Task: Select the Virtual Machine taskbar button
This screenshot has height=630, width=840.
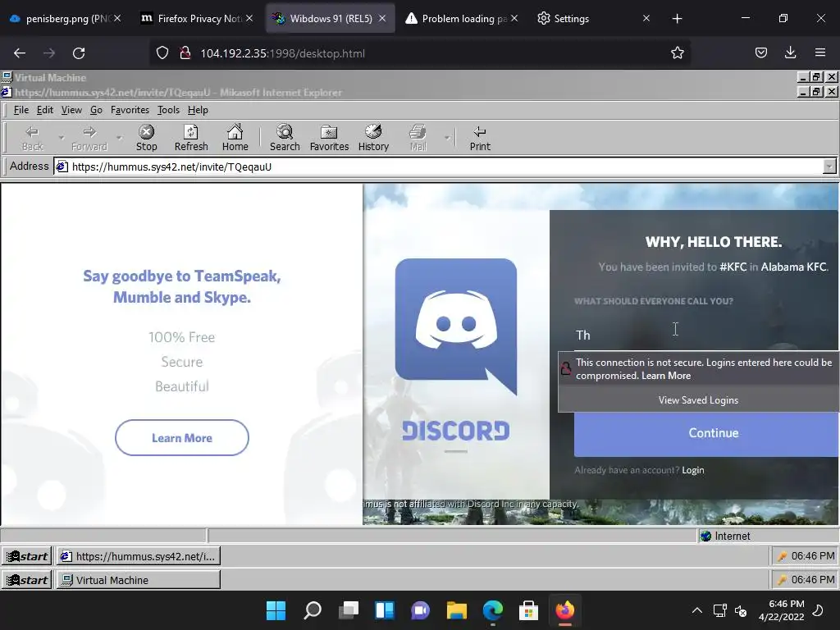Action: coord(138,580)
